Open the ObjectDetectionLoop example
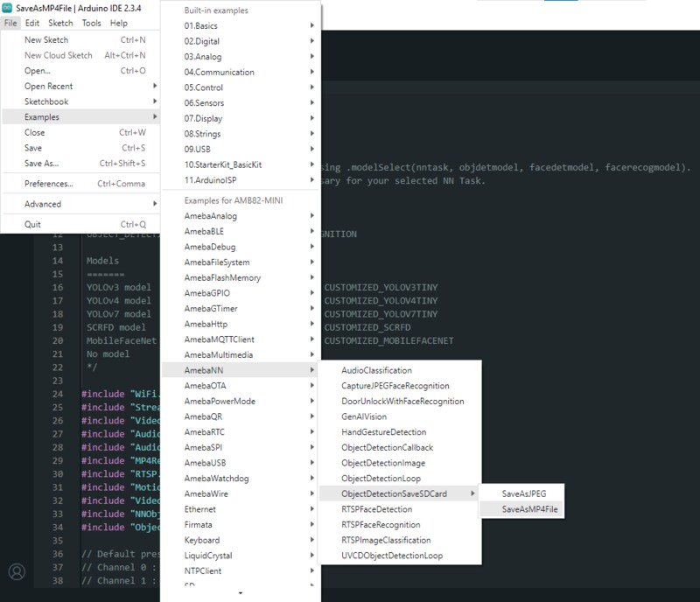The image size is (700, 602). coord(400,479)
